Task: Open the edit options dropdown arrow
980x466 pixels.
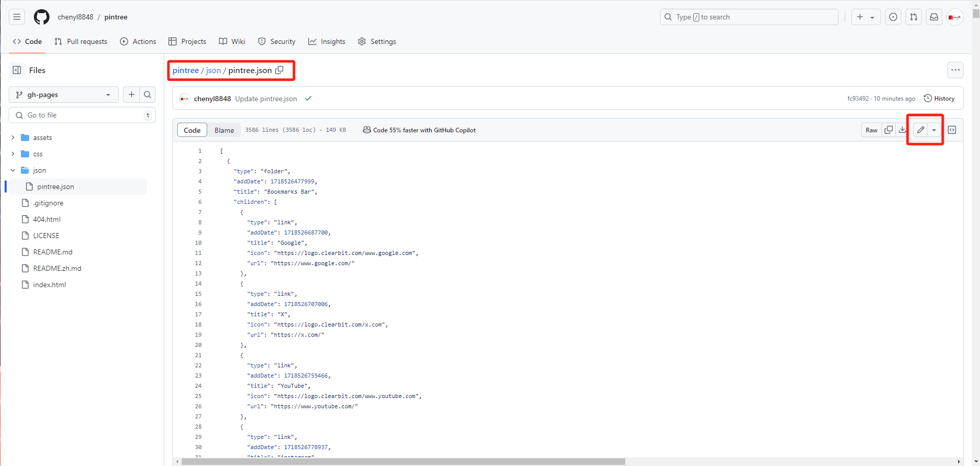Action: (934, 130)
